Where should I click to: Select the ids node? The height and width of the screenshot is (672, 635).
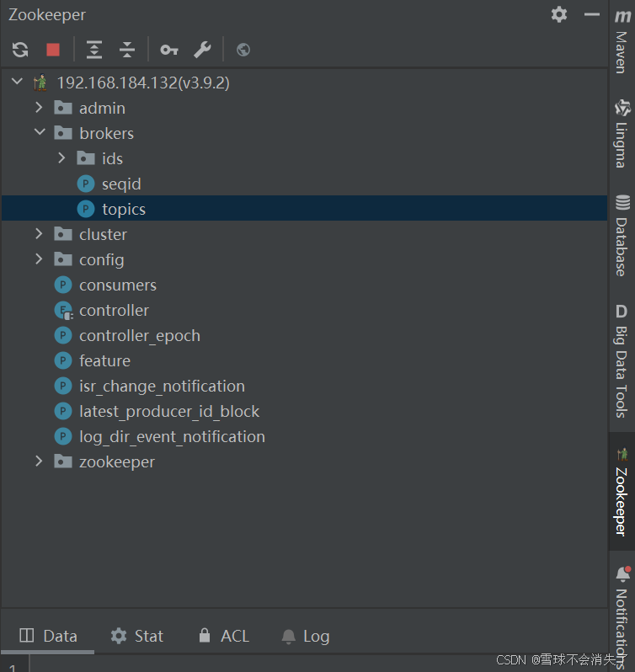click(x=112, y=158)
